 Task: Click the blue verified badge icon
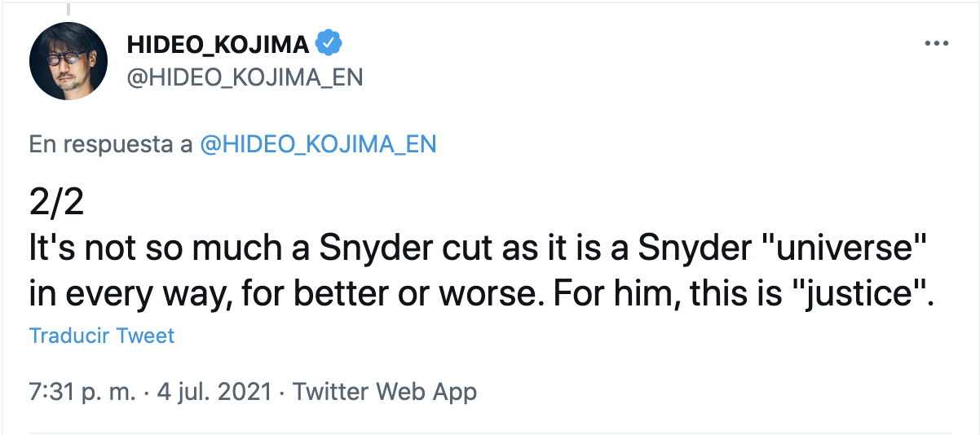329,44
